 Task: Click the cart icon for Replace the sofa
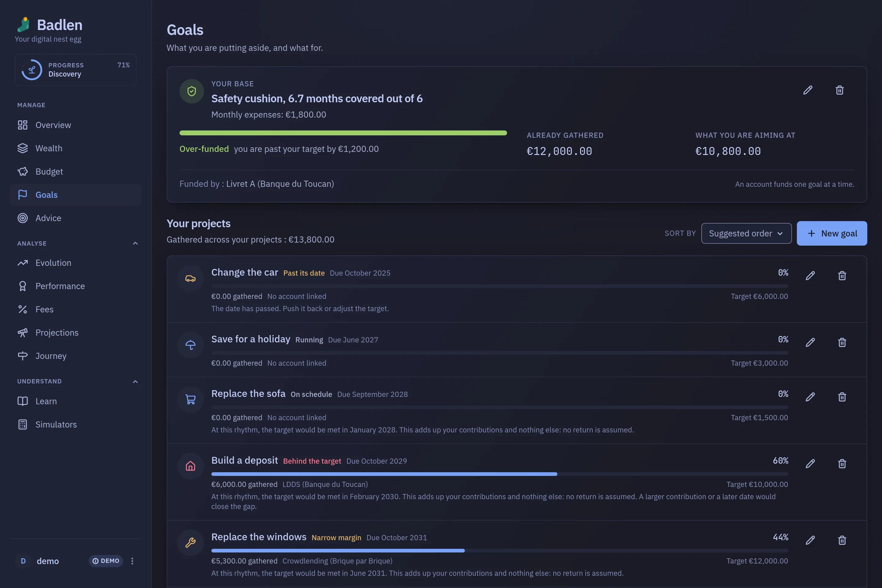pyautogui.click(x=190, y=399)
